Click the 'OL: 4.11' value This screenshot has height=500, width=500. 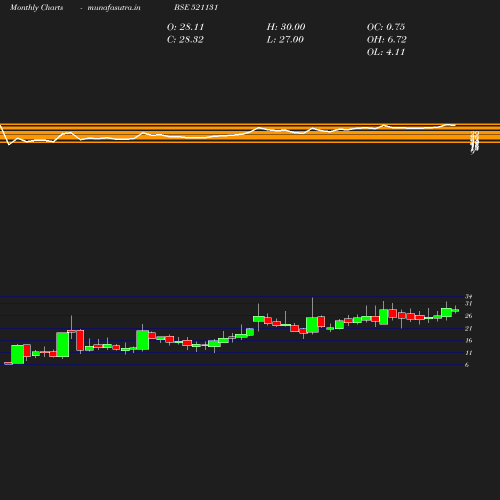click(x=386, y=52)
